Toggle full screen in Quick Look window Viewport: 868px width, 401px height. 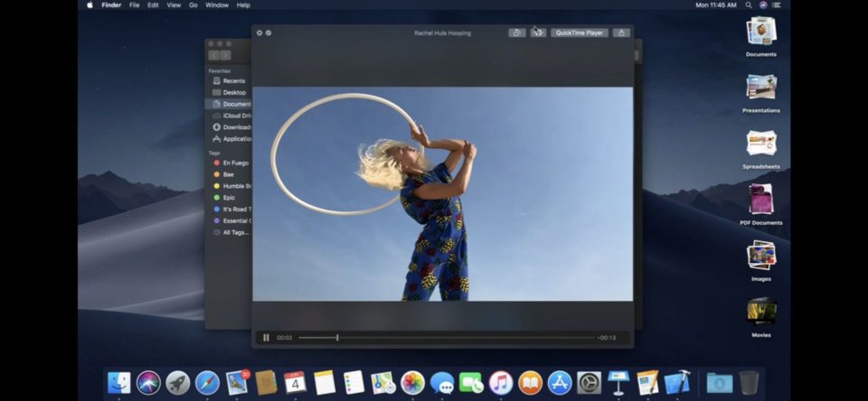click(269, 33)
